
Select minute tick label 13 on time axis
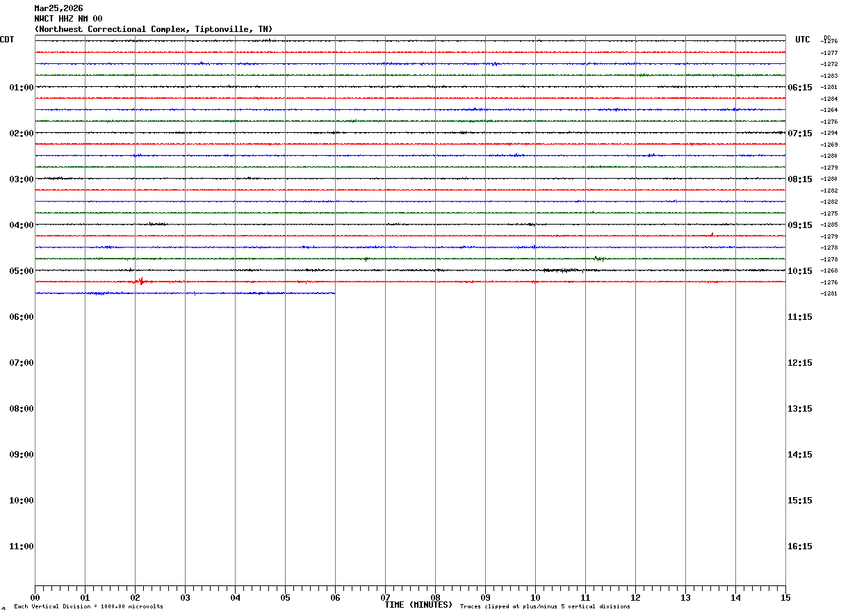pos(685,598)
